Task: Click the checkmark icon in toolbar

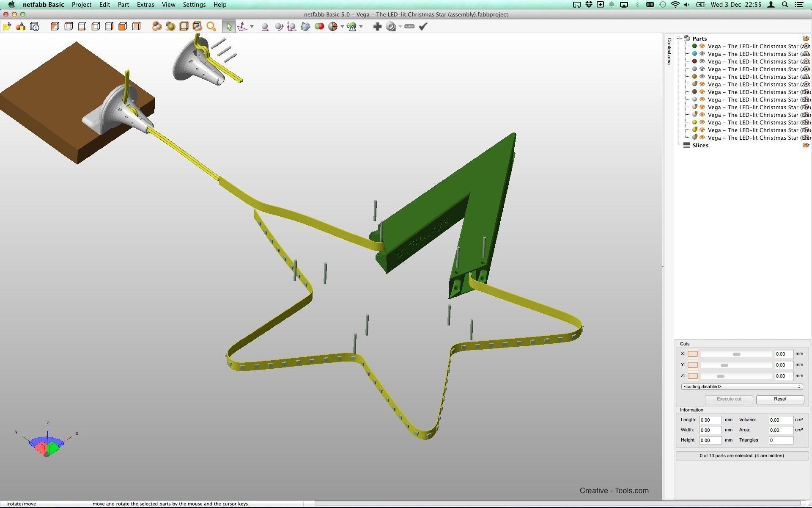Action: coord(423,27)
